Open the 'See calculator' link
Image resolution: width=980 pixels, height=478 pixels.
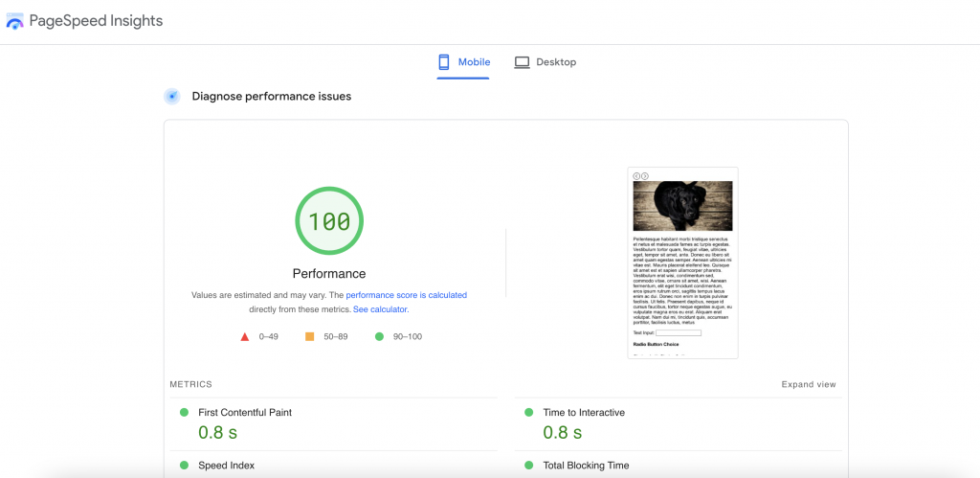pyautogui.click(x=380, y=309)
